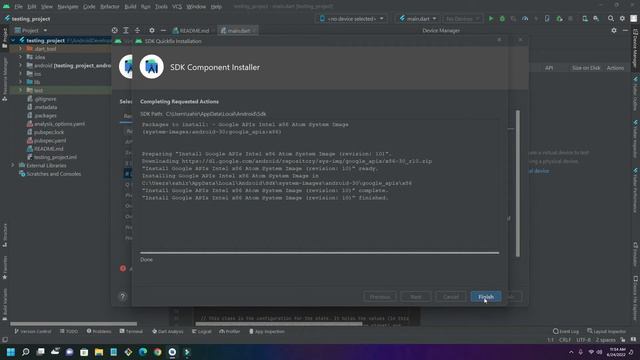Viewport: 640px width, 360px height.
Task: Start debugging with green bug icon
Action: [x=502, y=19]
